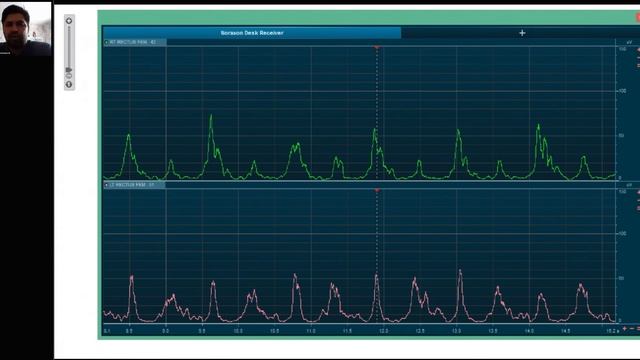Select the Noraxon Desk Receiver tab
This screenshot has width=640, height=360.
point(252,33)
